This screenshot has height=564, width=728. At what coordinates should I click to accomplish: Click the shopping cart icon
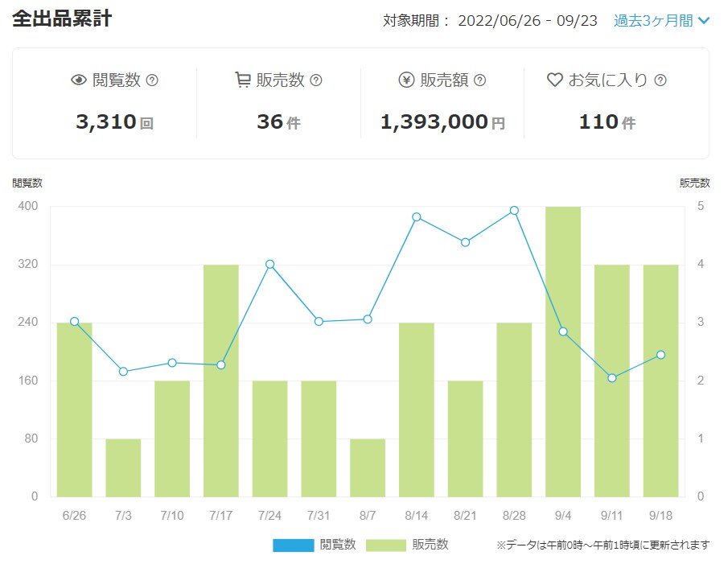tap(242, 80)
